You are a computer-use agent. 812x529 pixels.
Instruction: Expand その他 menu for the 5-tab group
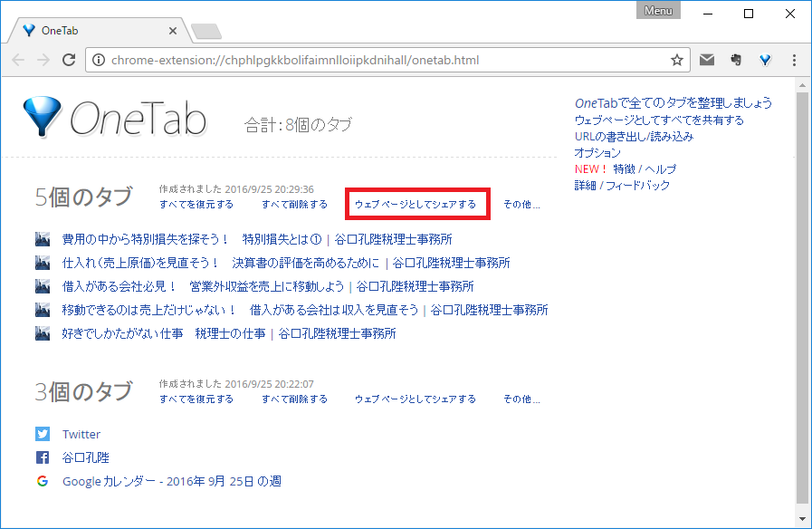(x=521, y=205)
